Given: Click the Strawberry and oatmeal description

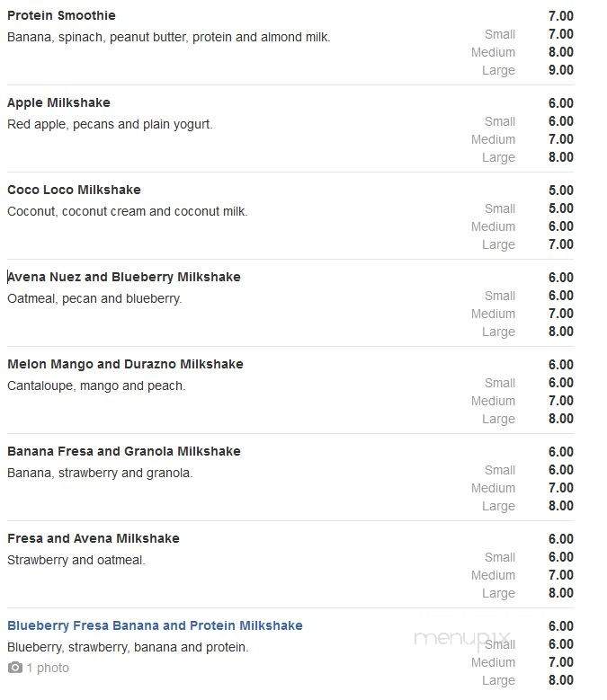Looking at the screenshot, I should [76, 560].
